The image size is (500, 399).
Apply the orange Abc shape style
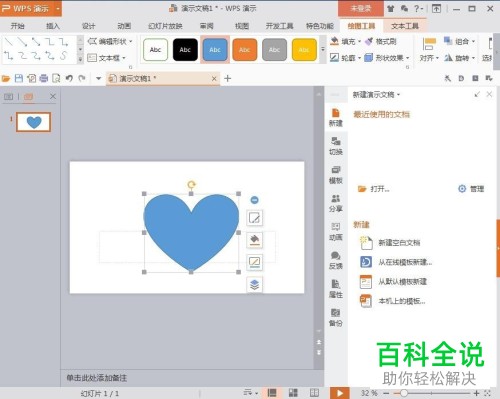tap(245, 50)
